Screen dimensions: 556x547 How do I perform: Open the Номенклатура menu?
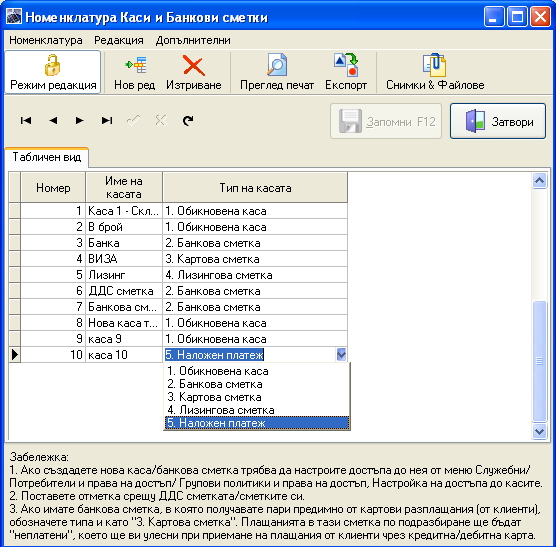(46, 40)
